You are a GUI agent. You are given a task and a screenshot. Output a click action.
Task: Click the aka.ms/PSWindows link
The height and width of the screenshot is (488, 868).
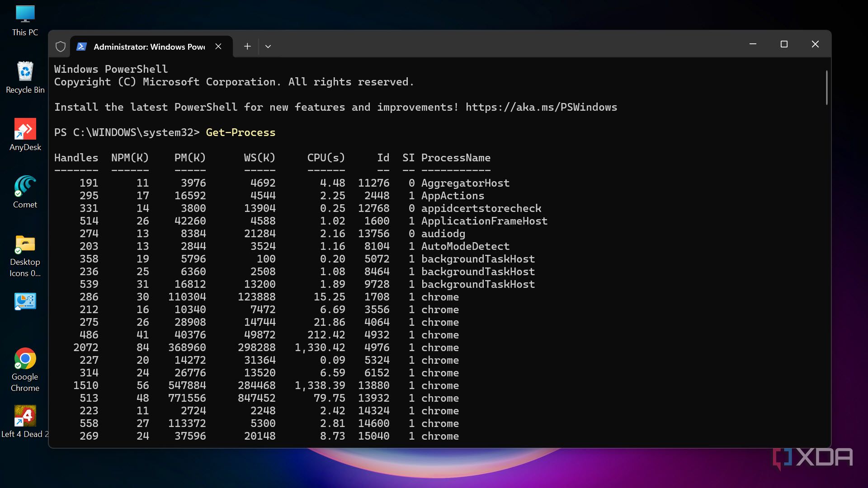click(x=541, y=107)
